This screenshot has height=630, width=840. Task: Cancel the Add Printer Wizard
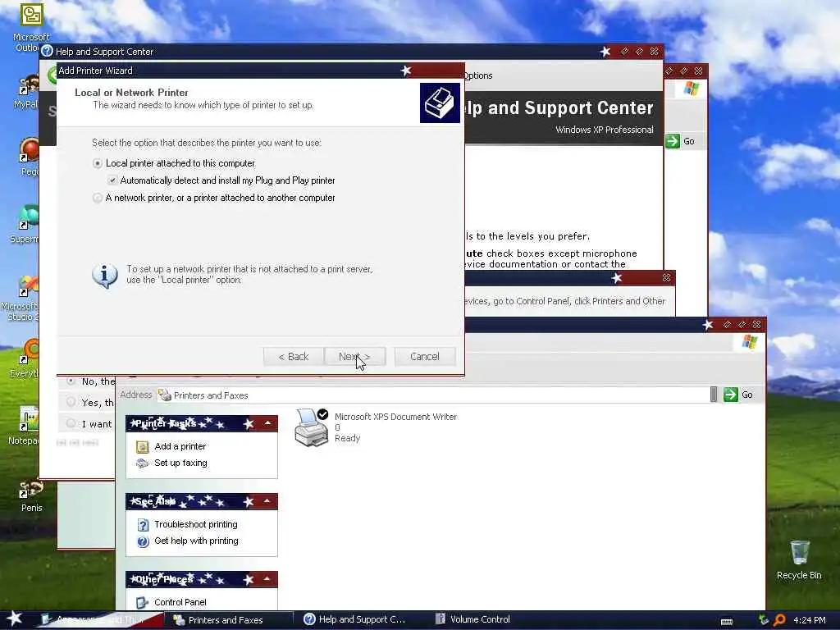(425, 357)
